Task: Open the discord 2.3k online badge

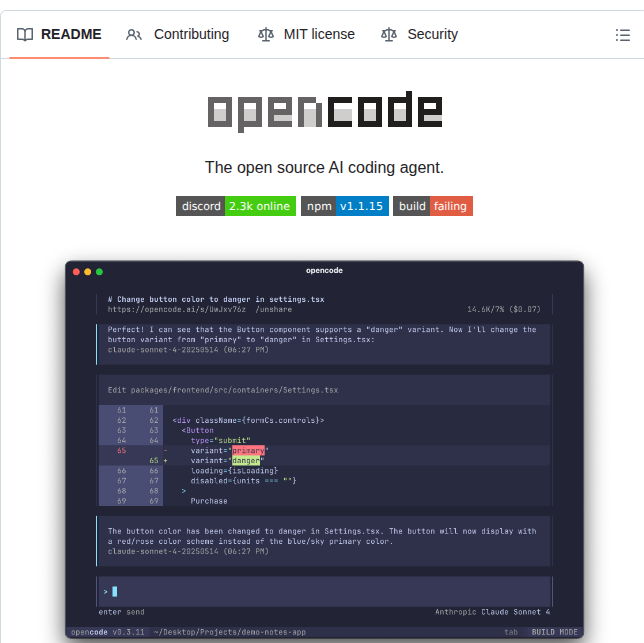Action: pos(236,206)
